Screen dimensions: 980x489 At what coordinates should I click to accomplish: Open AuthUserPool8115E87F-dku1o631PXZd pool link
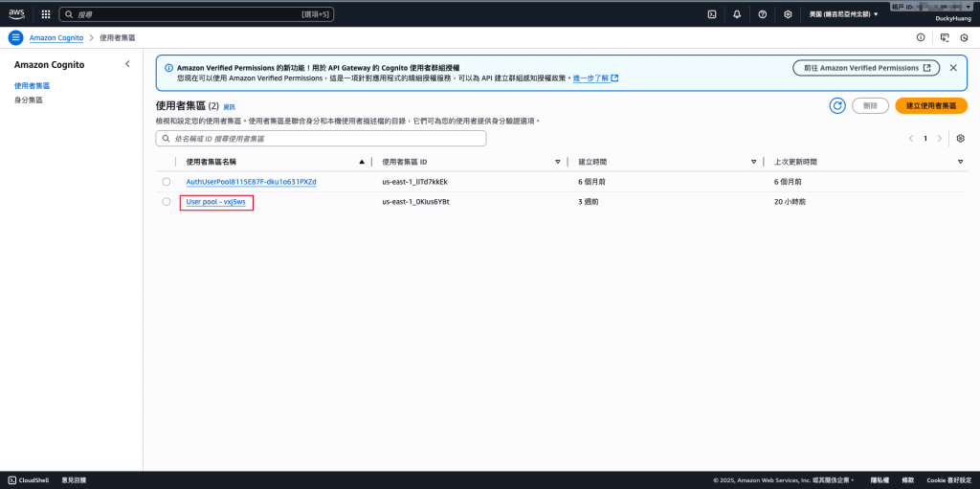pos(252,182)
